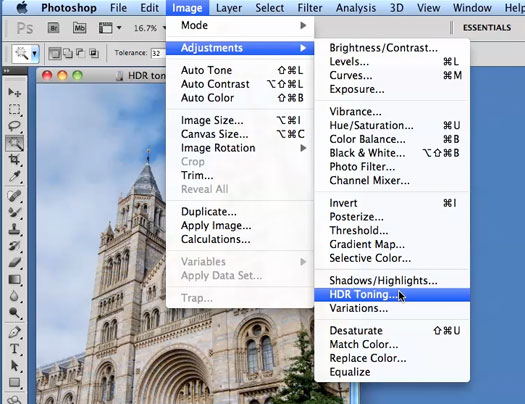Expand the Image Rotation submenu
525x404 pixels.
(240, 148)
